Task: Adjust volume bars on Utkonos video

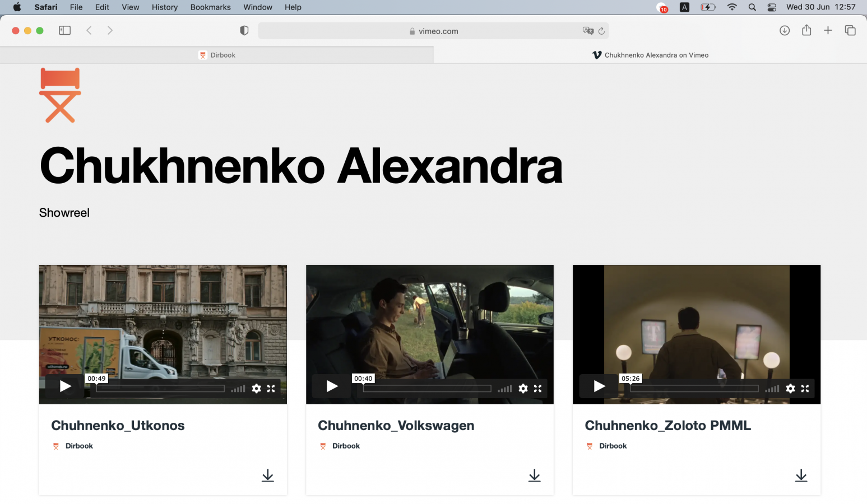Action: click(x=238, y=389)
